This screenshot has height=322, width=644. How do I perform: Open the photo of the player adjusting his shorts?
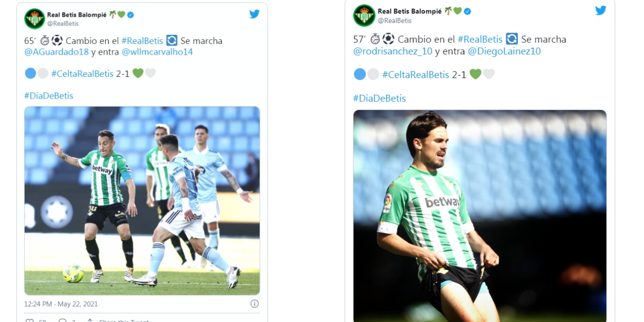(480, 216)
